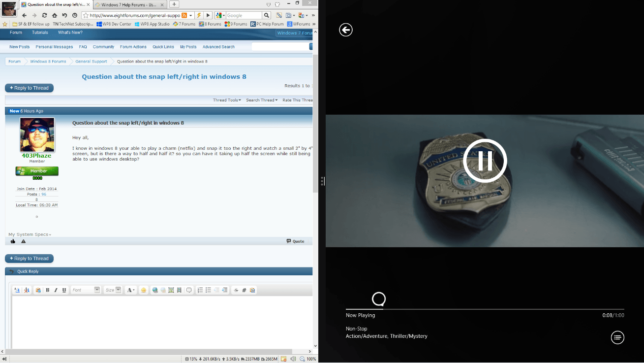The width and height of the screenshot is (644, 363).
Task: Switch editor mode with A/A icon
Action: point(17,290)
